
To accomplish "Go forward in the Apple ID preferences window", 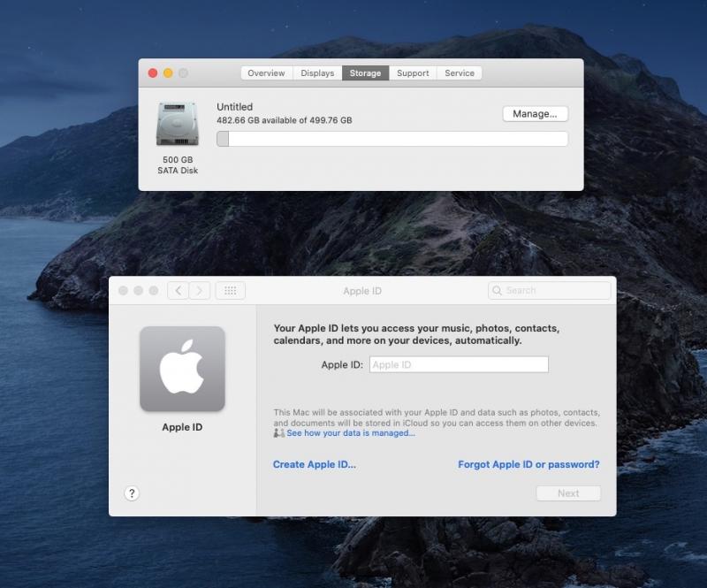I will point(200,291).
